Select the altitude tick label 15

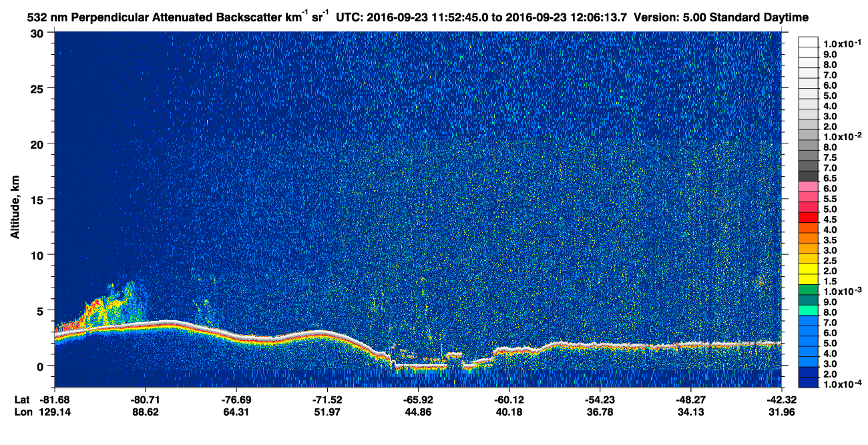(39, 199)
